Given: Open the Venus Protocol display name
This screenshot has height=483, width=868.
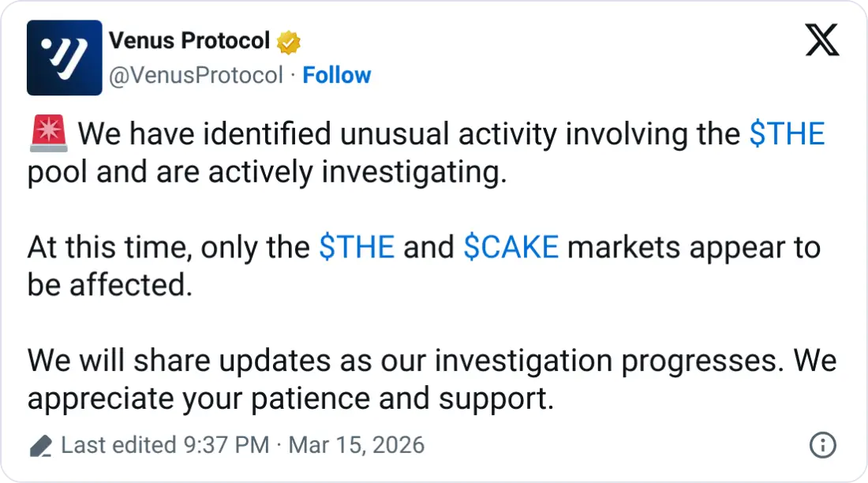Looking at the screenshot, I should [x=189, y=40].
